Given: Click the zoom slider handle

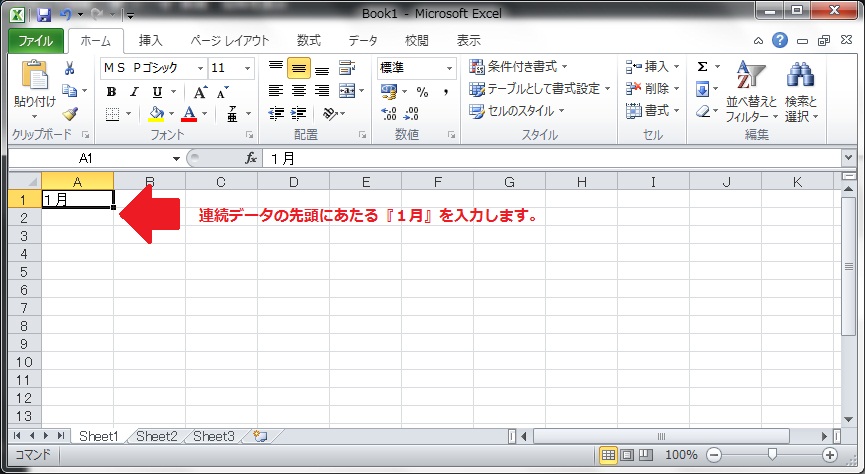Looking at the screenshot, I should tap(772, 455).
